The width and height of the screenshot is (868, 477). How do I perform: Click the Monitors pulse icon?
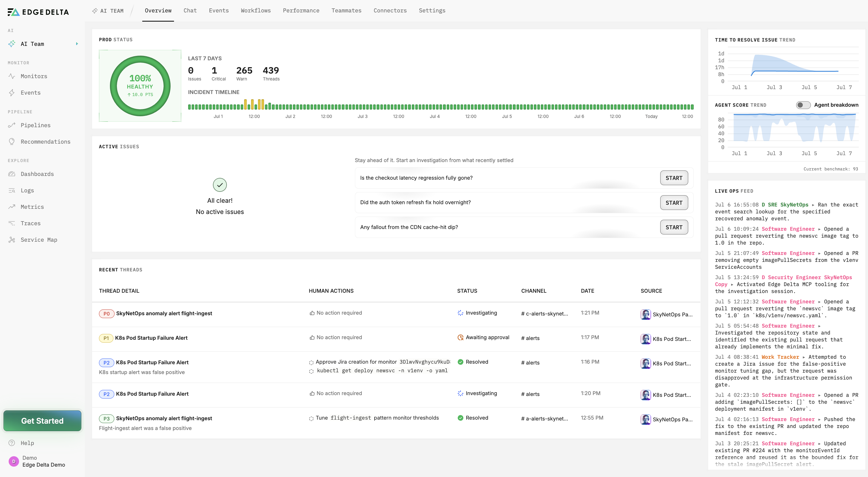pyautogui.click(x=12, y=76)
